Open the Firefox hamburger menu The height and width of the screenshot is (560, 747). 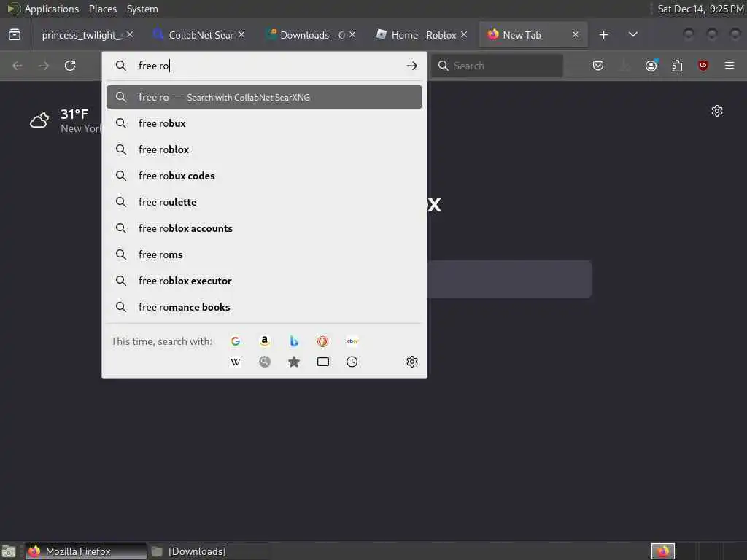[729, 66]
